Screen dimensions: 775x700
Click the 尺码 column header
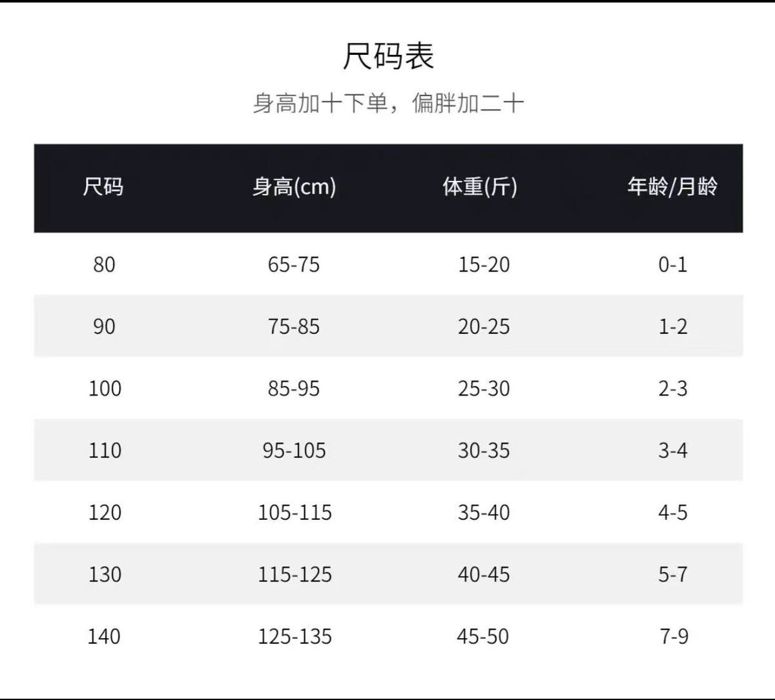[x=103, y=187]
